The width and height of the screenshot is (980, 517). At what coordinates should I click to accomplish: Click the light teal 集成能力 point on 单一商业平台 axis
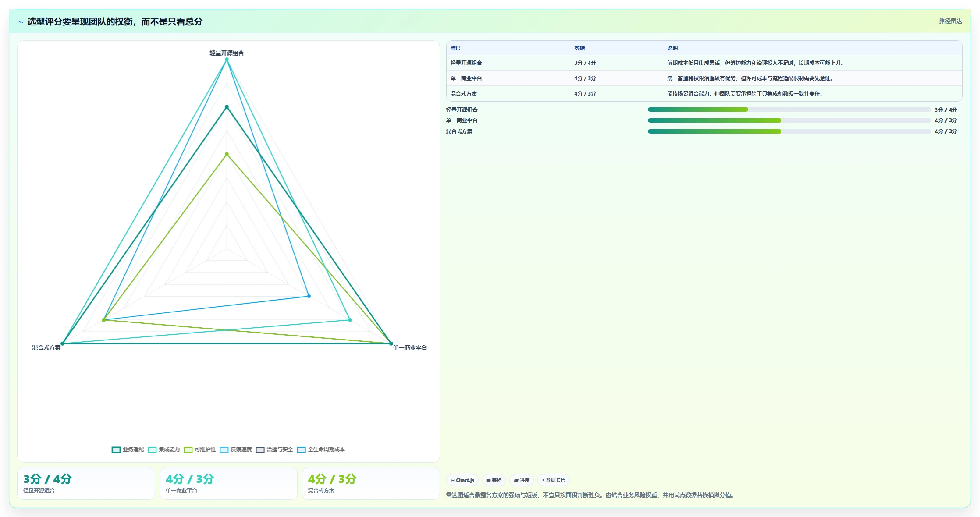(350, 320)
